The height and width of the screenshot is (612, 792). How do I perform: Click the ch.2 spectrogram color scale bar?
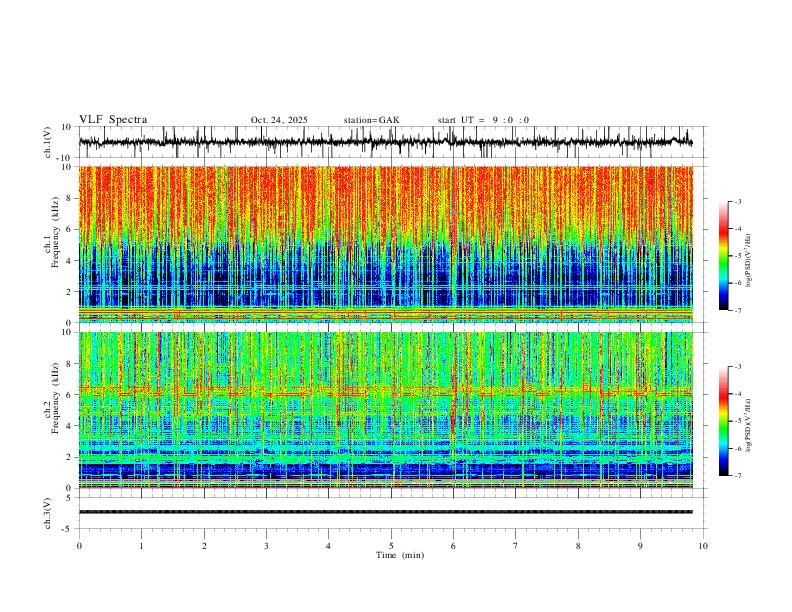click(x=723, y=421)
